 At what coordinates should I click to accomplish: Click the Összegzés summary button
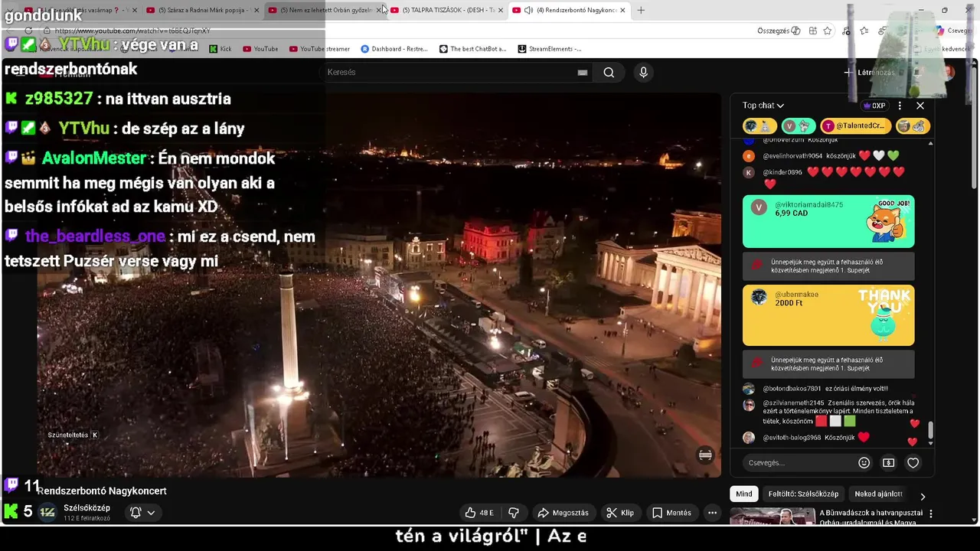[779, 31]
